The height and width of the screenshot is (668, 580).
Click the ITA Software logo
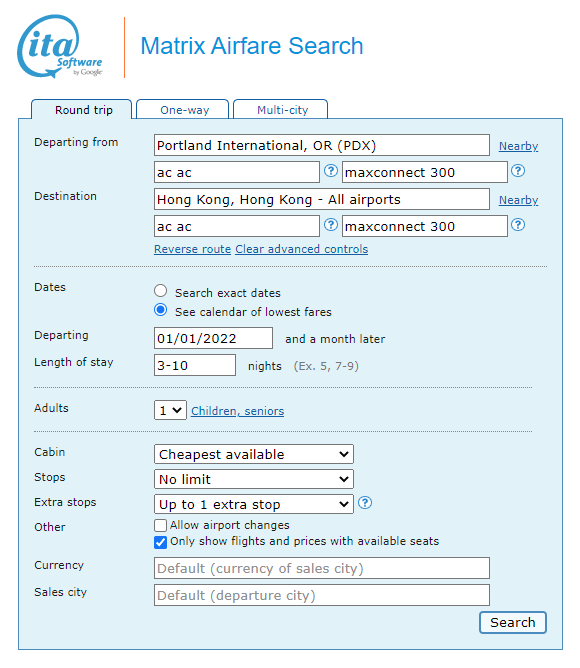(60, 46)
